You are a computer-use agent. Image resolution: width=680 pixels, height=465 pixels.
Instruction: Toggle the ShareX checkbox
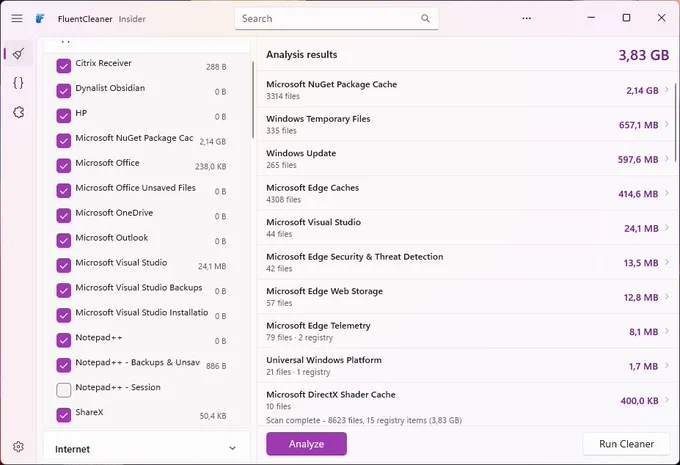click(64, 415)
